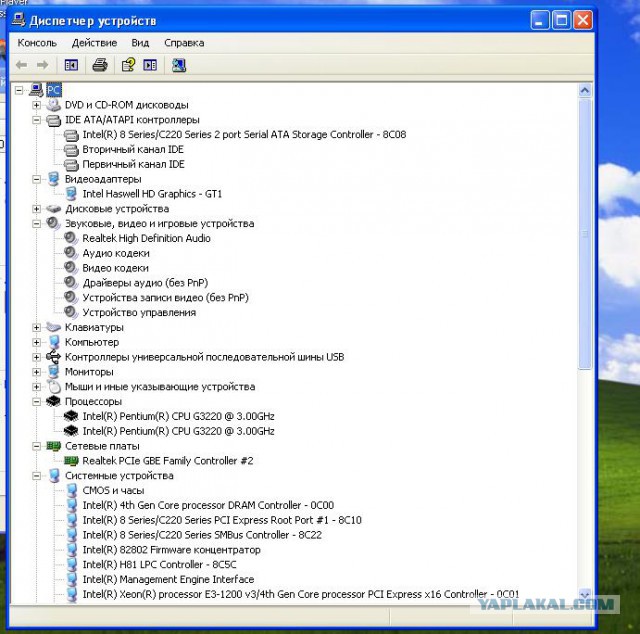Expand the Мониторы branch
640x634 pixels.
[36, 372]
